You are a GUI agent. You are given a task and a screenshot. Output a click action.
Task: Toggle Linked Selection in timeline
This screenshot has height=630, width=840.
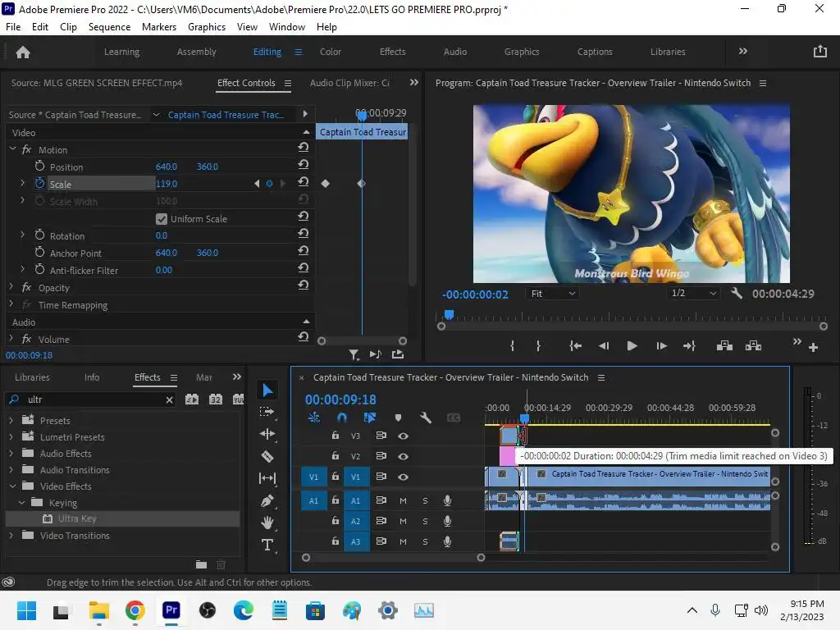tap(370, 418)
